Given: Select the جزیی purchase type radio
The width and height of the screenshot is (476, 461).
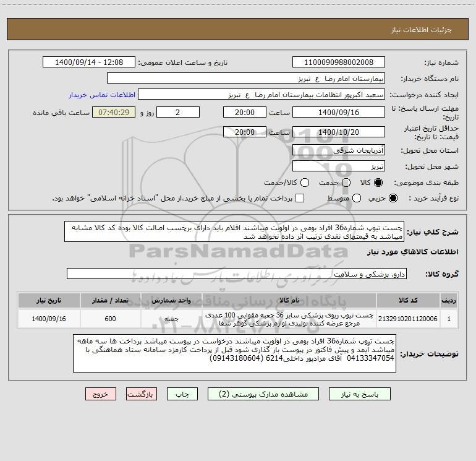Looking at the screenshot, I should point(393,198).
